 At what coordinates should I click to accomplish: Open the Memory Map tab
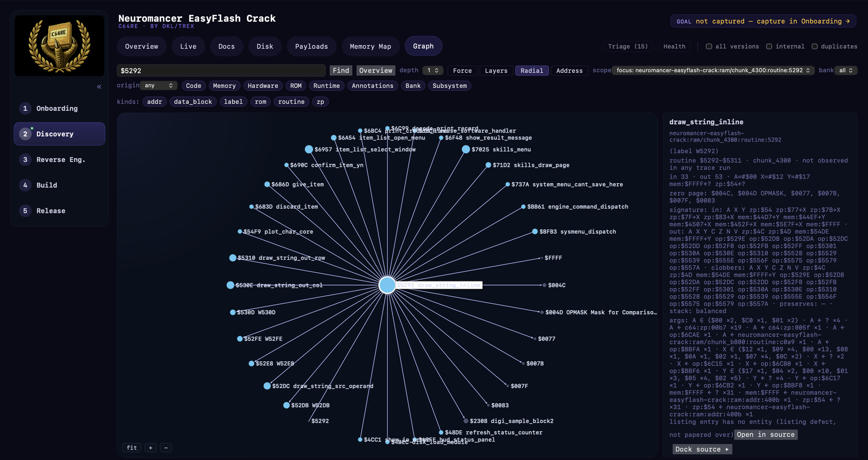click(x=371, y=46)
